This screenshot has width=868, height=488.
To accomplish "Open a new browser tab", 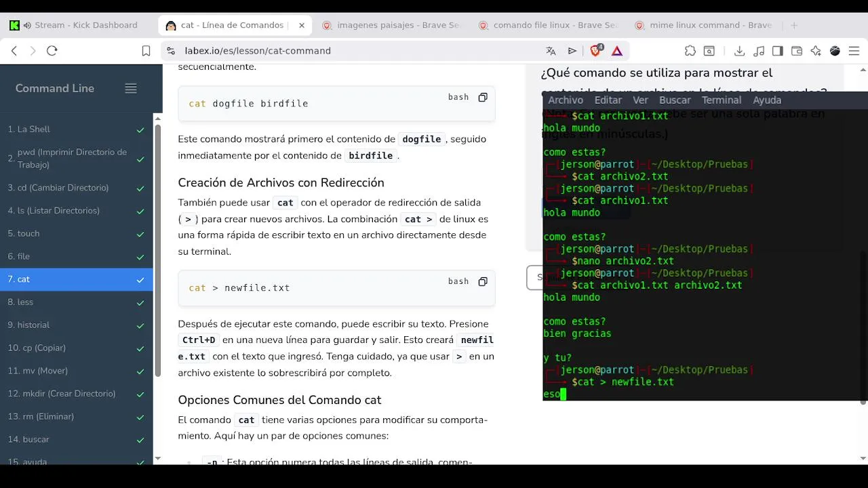I will tap(794, 25).
